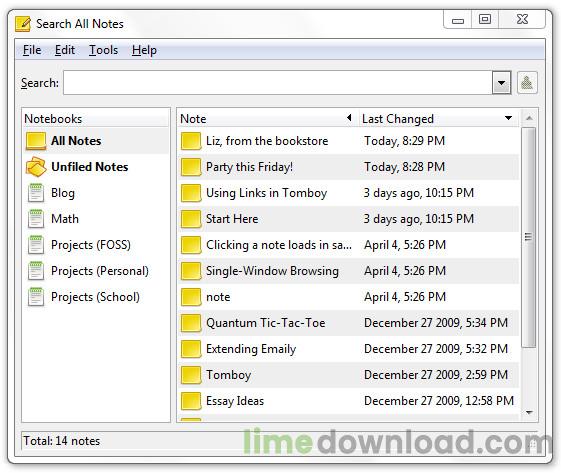Click the Math notebook icon
The width and height of the screenshot is (561, 473).
tap(36, 219)
